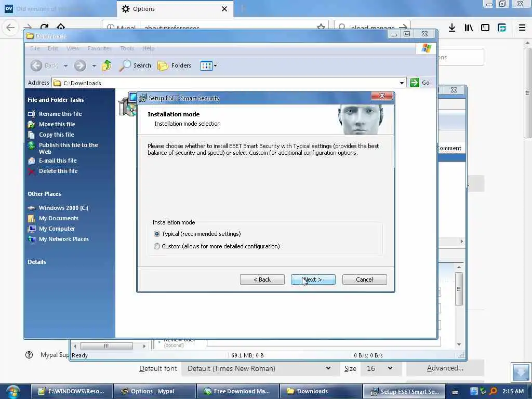
Task: Open My Documents in Other Places
Action: (58, 218)
